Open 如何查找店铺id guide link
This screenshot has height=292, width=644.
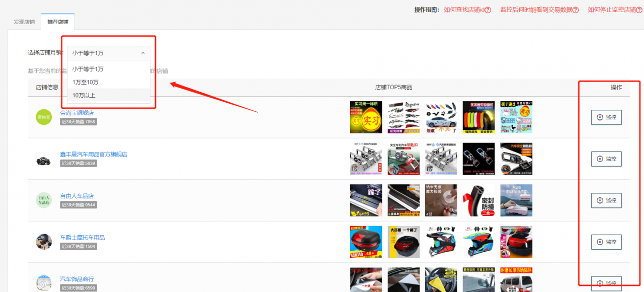coord(464,10)
